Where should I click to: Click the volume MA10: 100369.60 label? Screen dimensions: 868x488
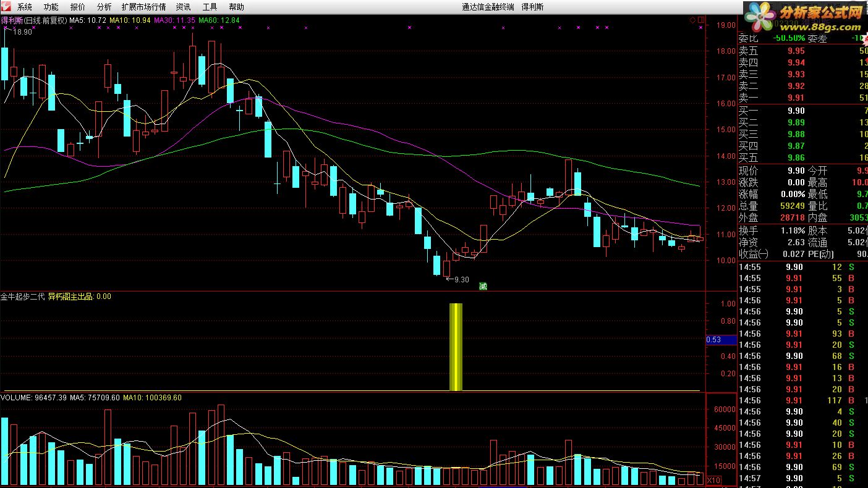[x=153, y=398]
